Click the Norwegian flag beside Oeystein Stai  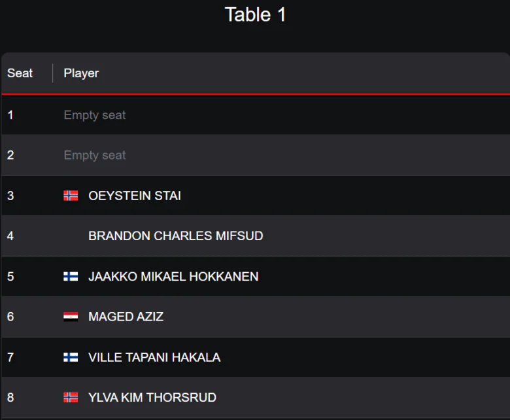(x=71, y=196)
